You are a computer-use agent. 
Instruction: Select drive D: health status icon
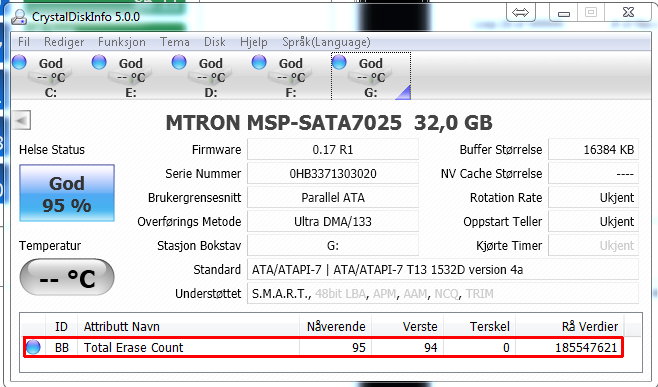point(179,62)
